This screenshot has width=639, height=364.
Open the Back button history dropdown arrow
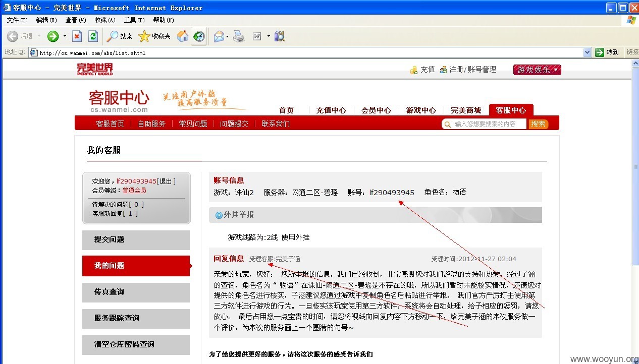(39, 36)
